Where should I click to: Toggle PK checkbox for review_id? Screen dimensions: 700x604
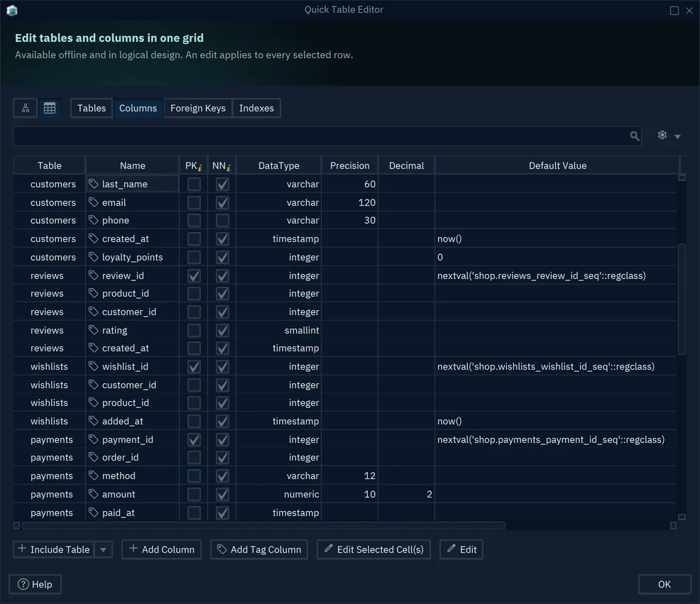coord(194,275)
